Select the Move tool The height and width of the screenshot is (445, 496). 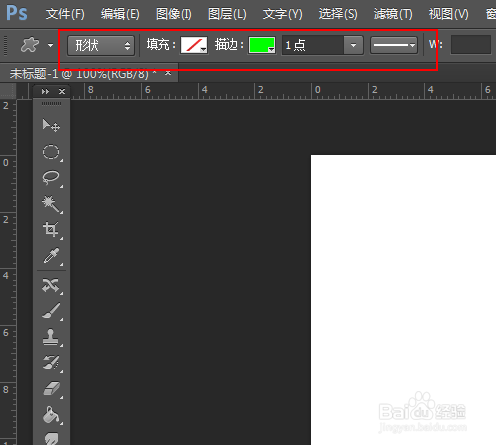(x=51, y=125)
